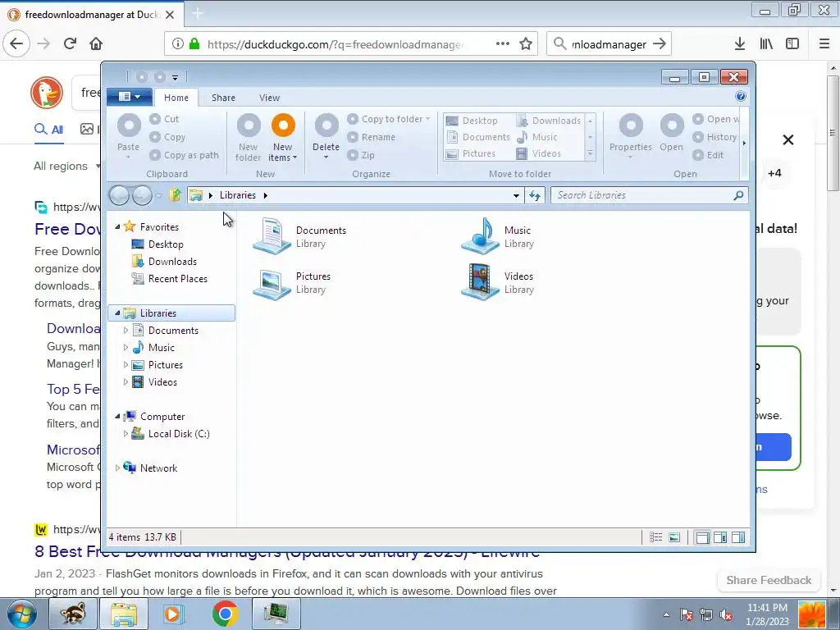Viewport: 840px width, 630px height.
Task: Click the Windows Start button
Action: [x=22, y=614]
